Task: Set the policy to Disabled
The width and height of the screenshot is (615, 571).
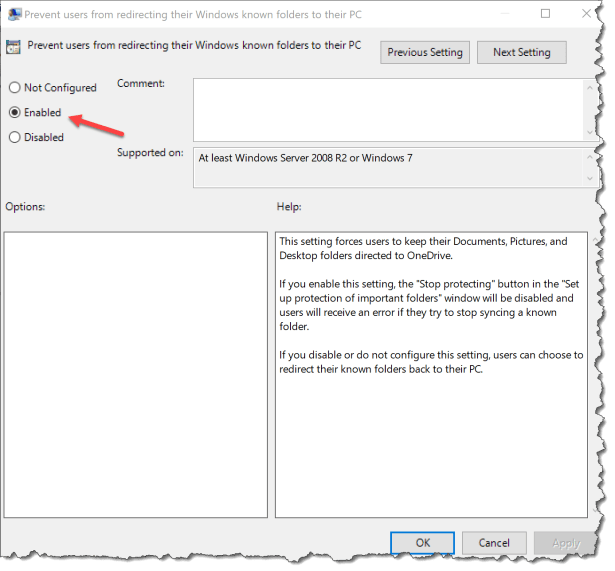Action: point(14,138)
